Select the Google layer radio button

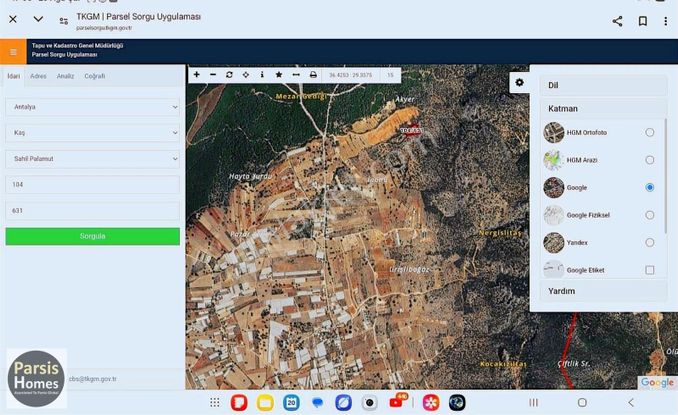point(649,187)
